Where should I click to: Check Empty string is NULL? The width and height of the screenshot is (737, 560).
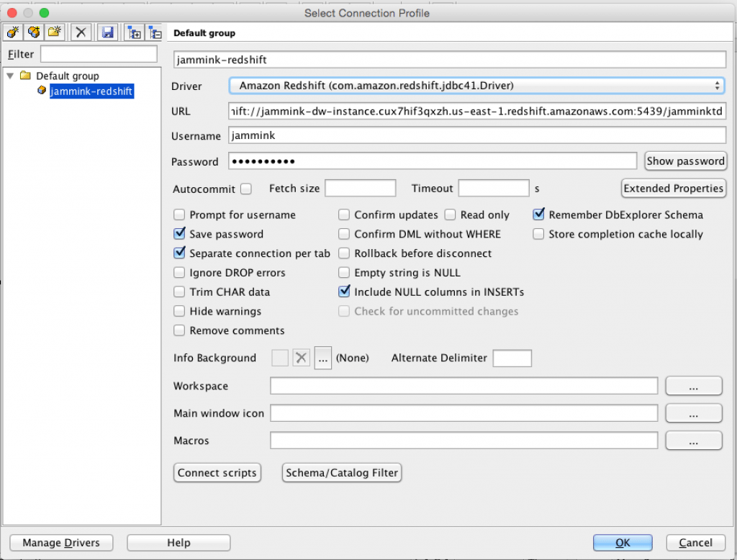[344, 273]
